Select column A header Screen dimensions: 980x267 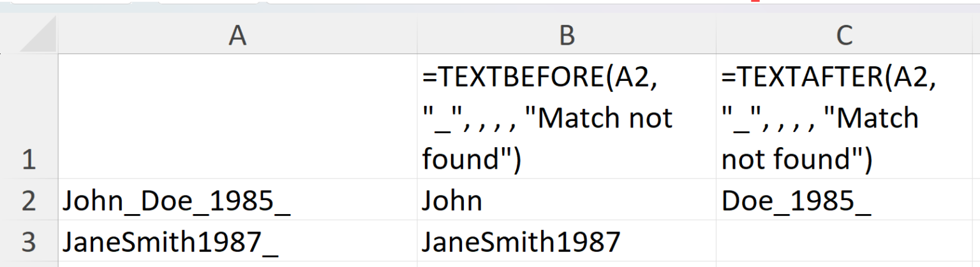tap(237, 36)
